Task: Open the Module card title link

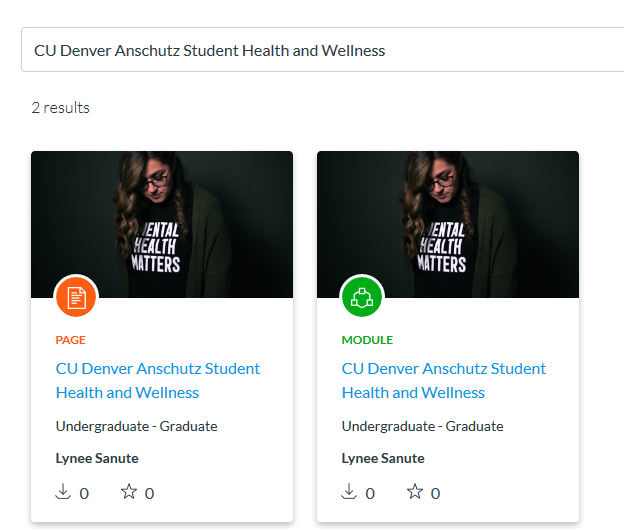Action: (x=444, y=381)
